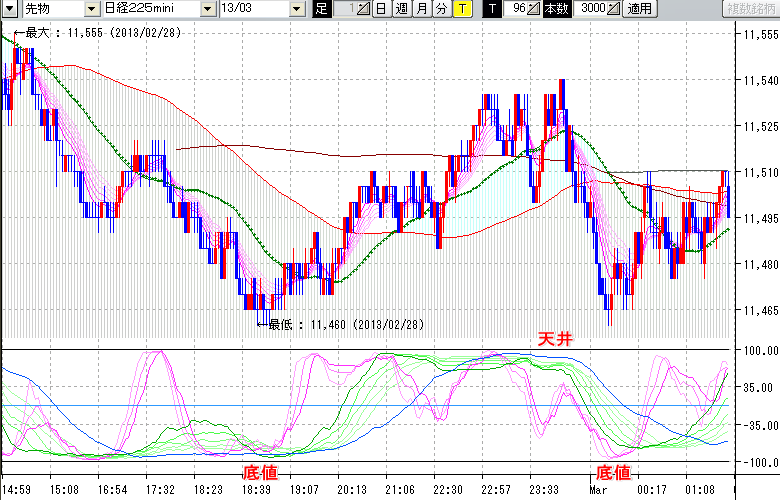Click the spinner beside the 足 value
Image resolution: width=780 pixels, height=500 pixels.
tap(362, 9)
